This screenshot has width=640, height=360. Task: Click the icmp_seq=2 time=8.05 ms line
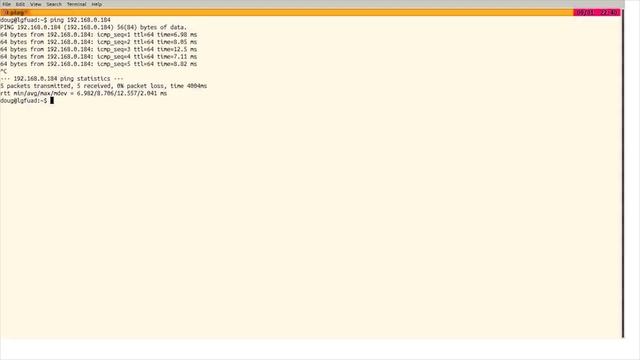click(98, 42)
